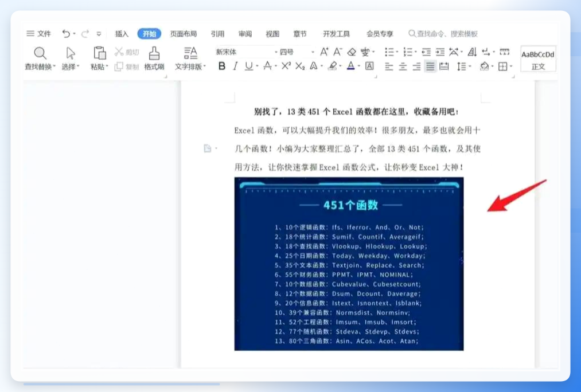Toggle show paragraph marks icon
The height and width of the screenshot is (392, 581).
(x=486, y=52)
